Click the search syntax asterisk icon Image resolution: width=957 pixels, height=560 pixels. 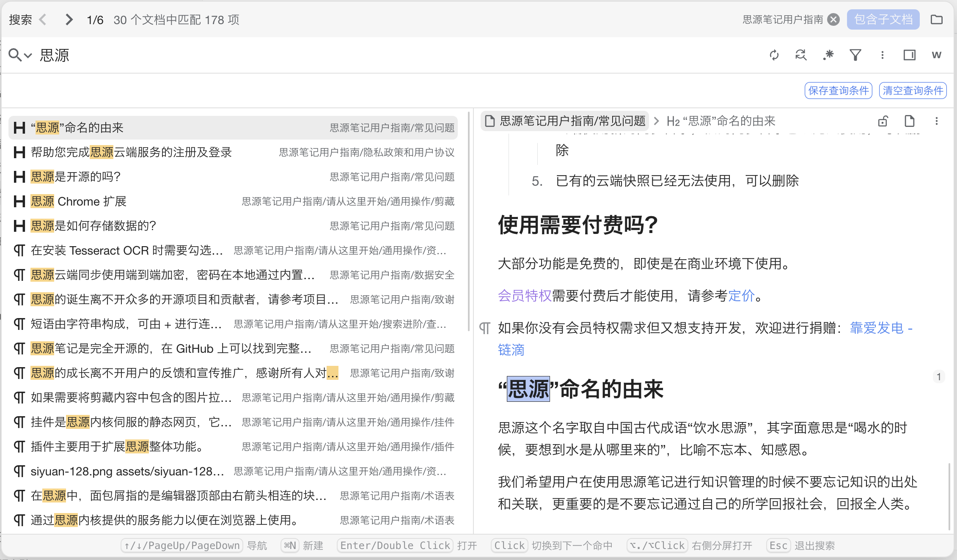tap(828, 55)
